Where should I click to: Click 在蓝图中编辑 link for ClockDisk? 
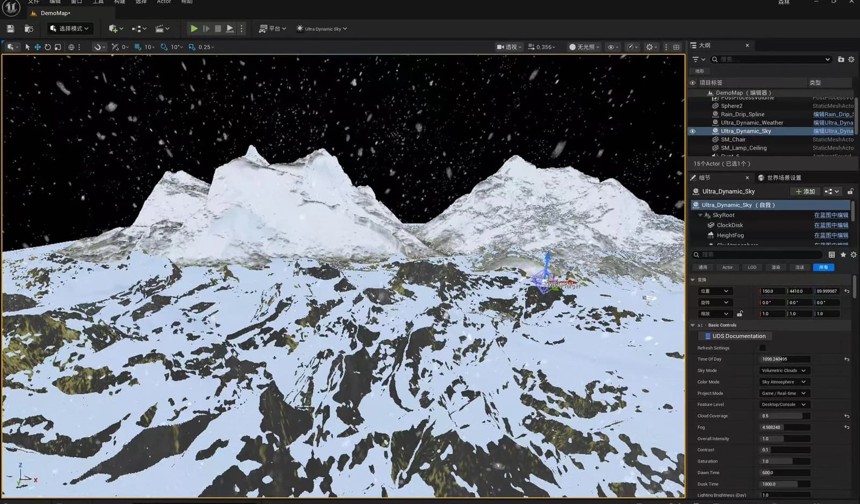(831, 226)
